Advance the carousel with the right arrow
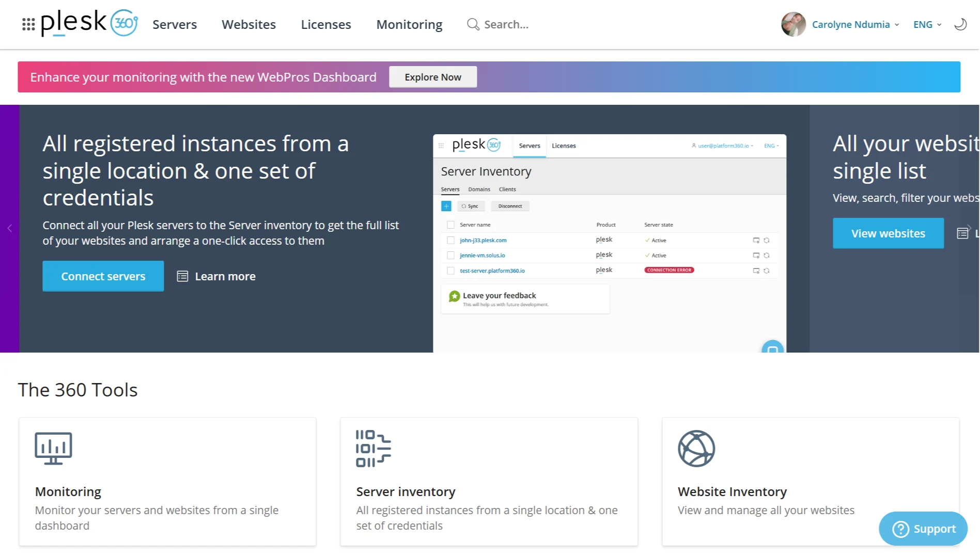Screen dimensions: 980x557 click(969, 228)
